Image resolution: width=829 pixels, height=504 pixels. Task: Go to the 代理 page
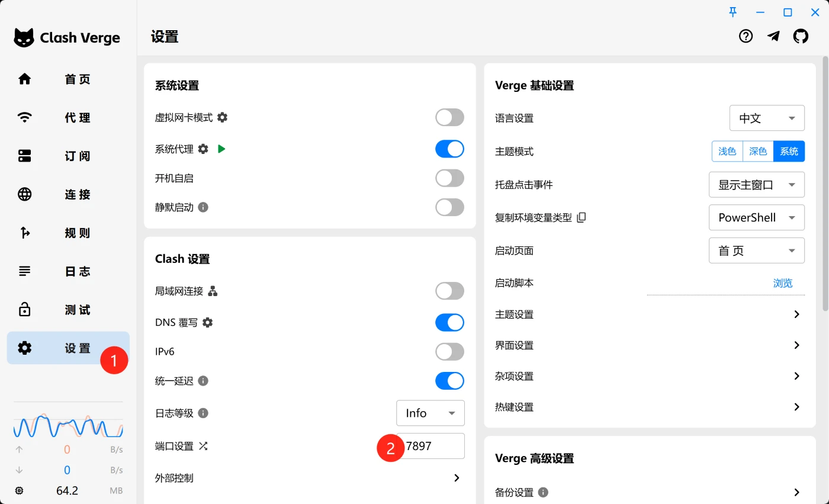pyautogui.click(x=68, y=117)
